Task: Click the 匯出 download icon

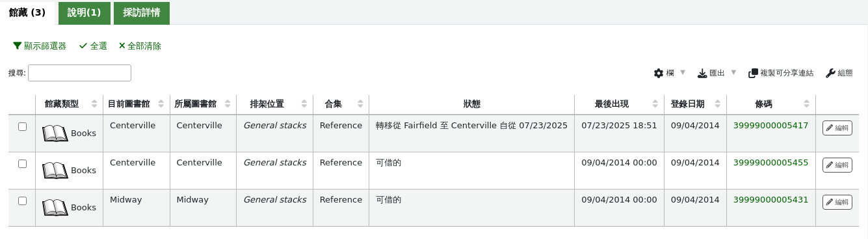Action: (x=702, y=73)
